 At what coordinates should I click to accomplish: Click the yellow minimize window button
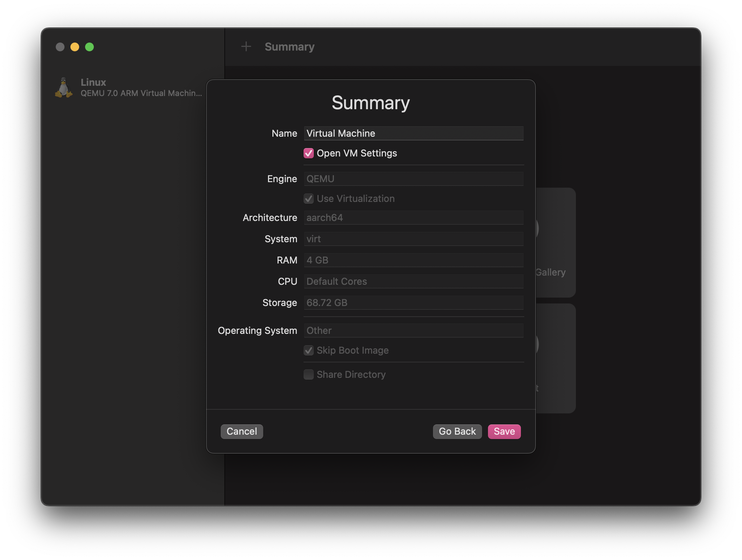coord(75,47)
